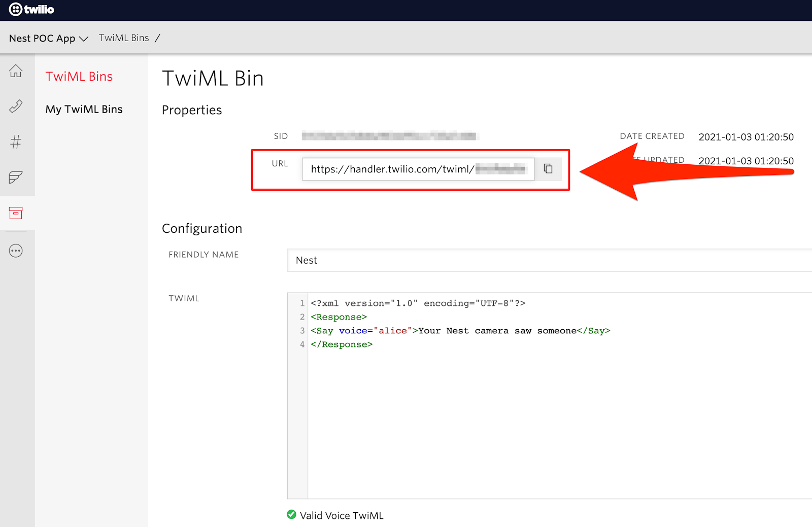Viewport: 812px width, 527px height.
Task: Open the TwiML Bins section heading link
Action: click(x=79, y=77)
